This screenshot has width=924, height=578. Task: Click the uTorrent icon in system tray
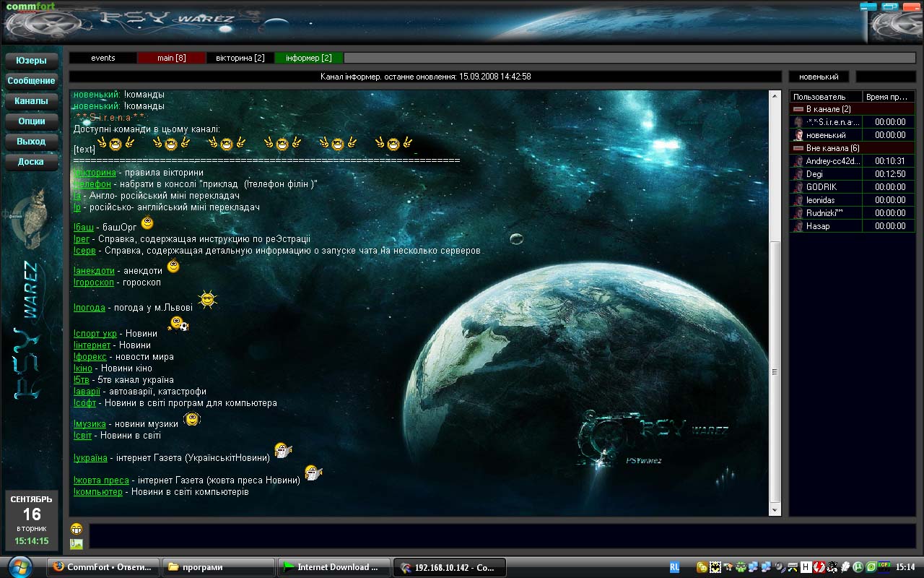point(859,567)
